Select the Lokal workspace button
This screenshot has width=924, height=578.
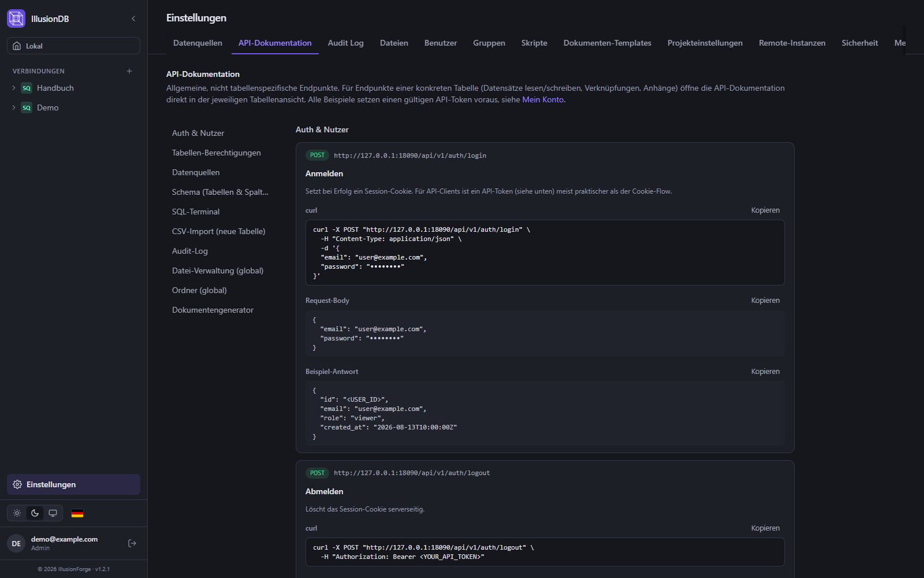point(73,46)
